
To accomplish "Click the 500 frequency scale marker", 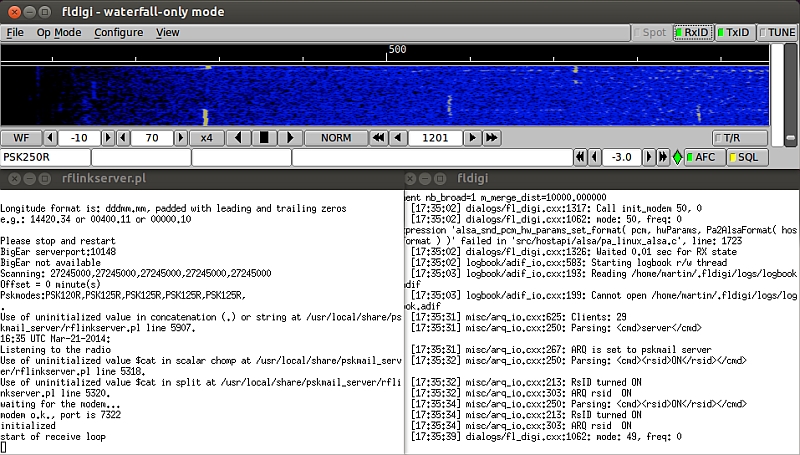I will click(397, 49).
